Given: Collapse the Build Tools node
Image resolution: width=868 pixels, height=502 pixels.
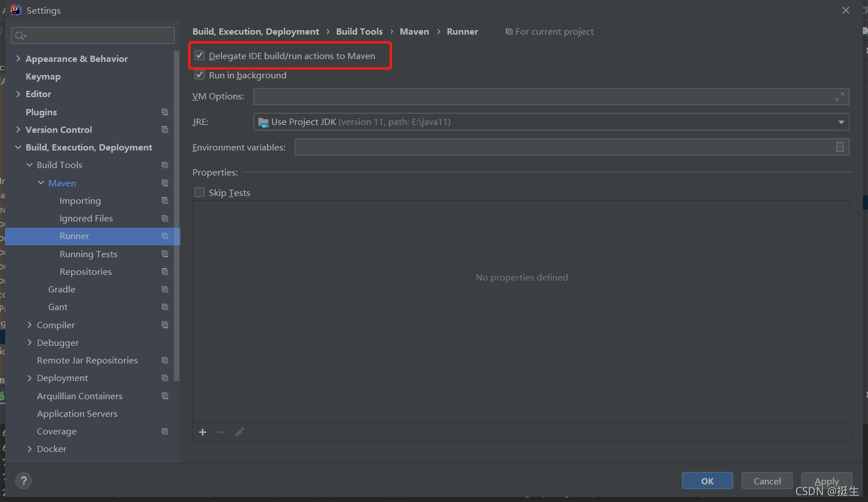Looking at the screenshot, I should 30,165.
